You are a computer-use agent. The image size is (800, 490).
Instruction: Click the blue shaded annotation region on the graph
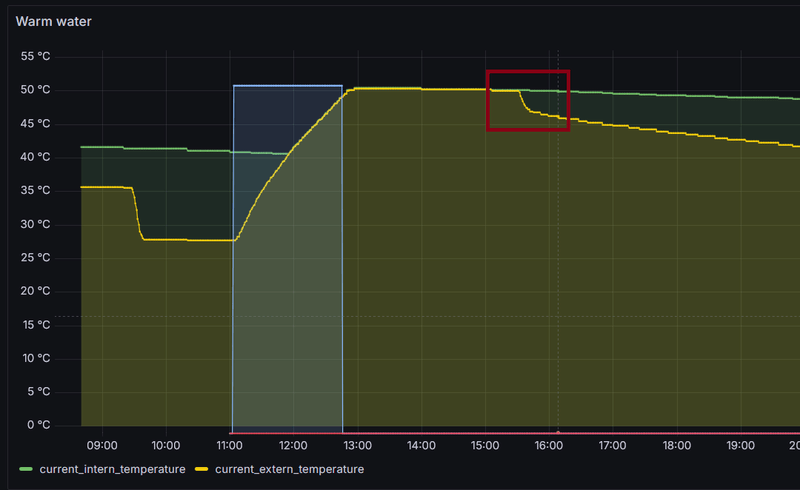point(288,259)
